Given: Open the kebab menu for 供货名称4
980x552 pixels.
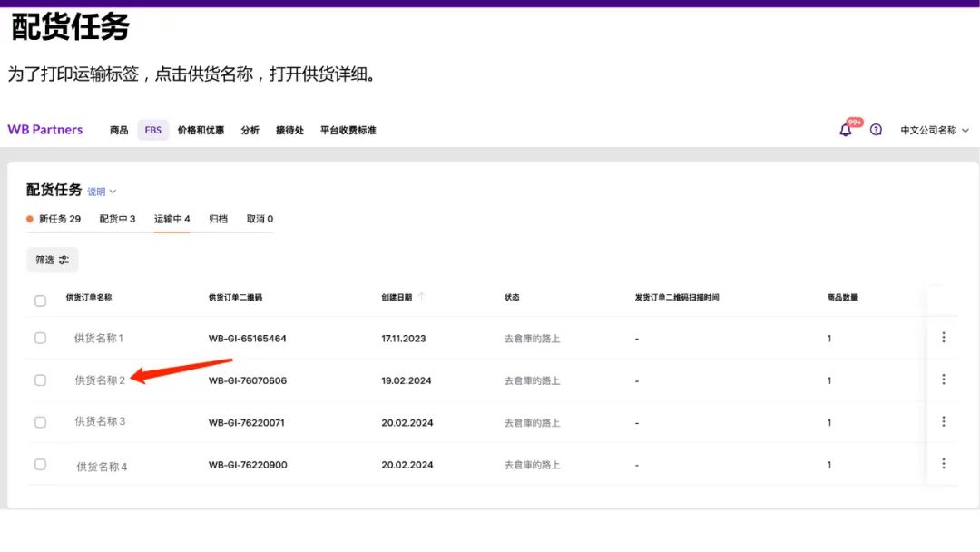Looking at the screenshot, I should tap(944, 464).
